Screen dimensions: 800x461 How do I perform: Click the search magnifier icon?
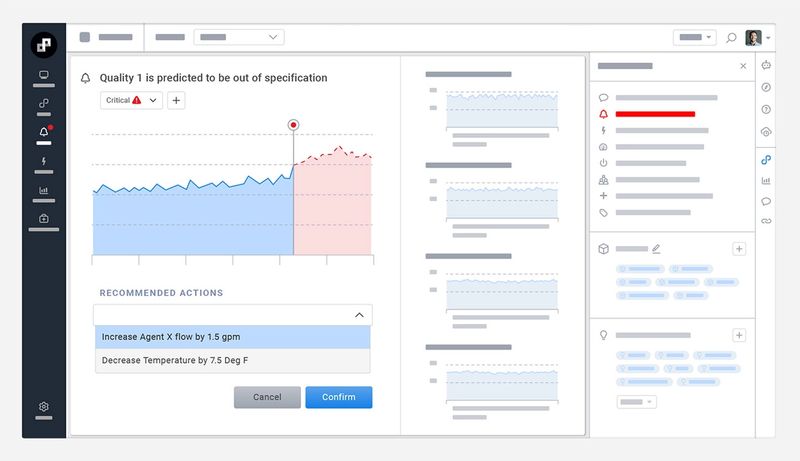[731, 38]
